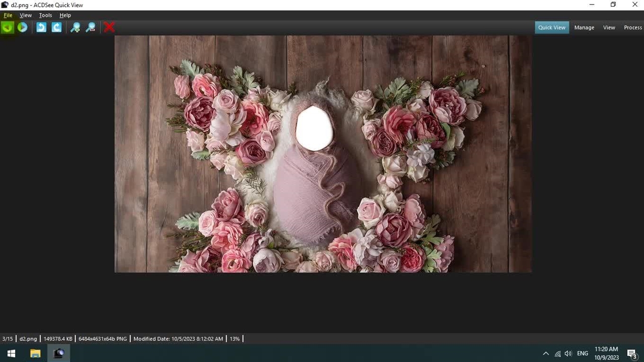Image resolution: width=644 pixels, height=362 pixels.
Task: Select the Quick View mode button
Action: [551, 28]
